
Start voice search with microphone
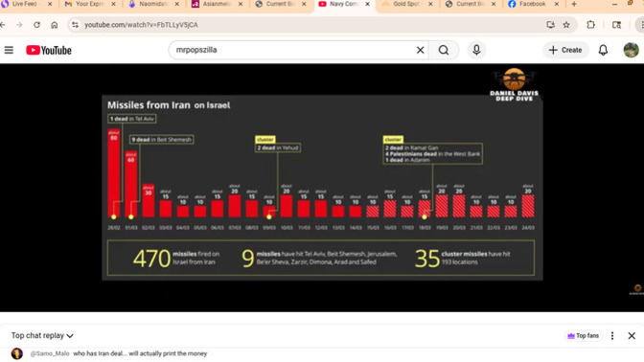[x=476, y=50]
